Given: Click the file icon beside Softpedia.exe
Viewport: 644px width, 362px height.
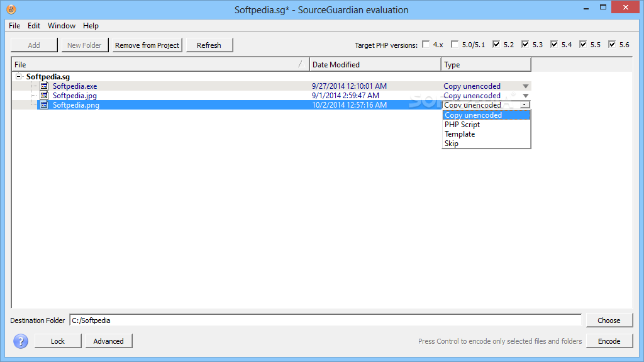Looking at the screenshot, I should pos(45,86).
